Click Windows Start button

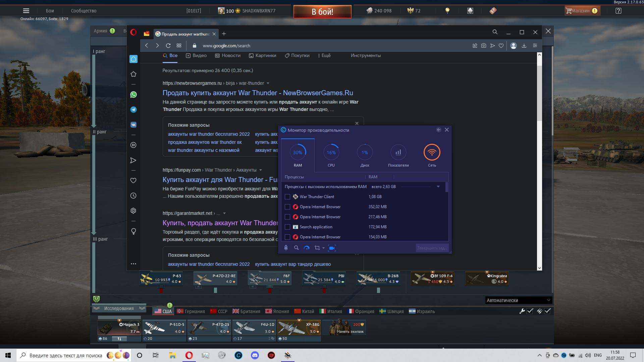click(8, 355)
